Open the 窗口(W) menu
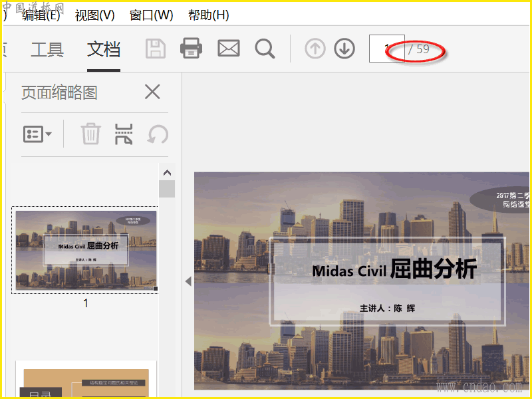The image size is (532, 399). point(152,15)
